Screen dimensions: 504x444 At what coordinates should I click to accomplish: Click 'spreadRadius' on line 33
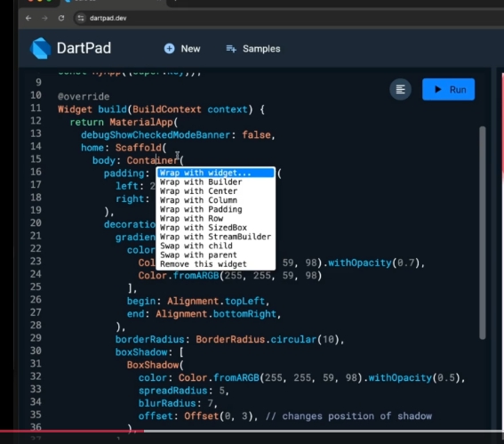point(173,391)
